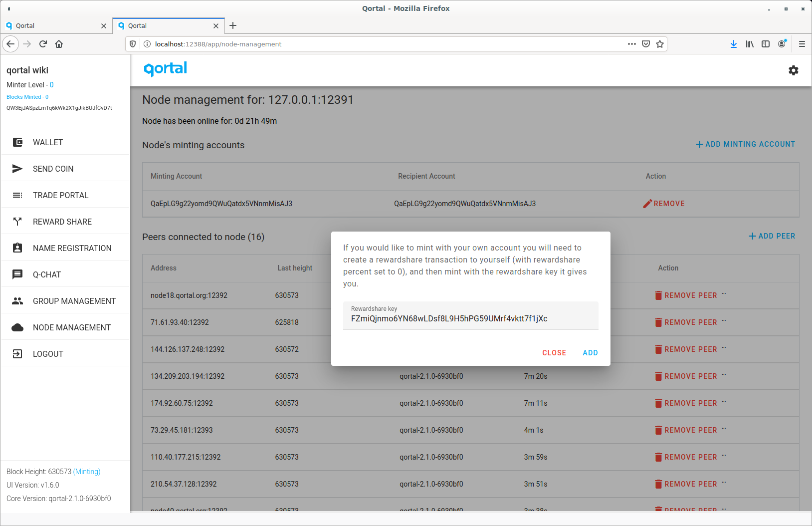Image resolution: width=812 pixels, height=526 pixels.
Task: Click Core Version qortal-2.1.0-6930bf0 text
Action: 59,499
